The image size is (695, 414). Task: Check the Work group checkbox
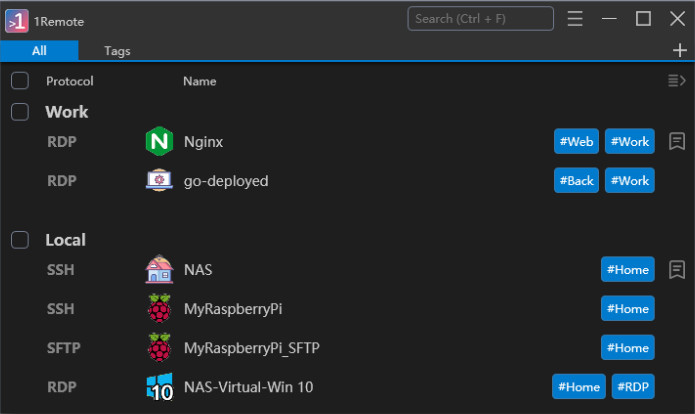20,112
